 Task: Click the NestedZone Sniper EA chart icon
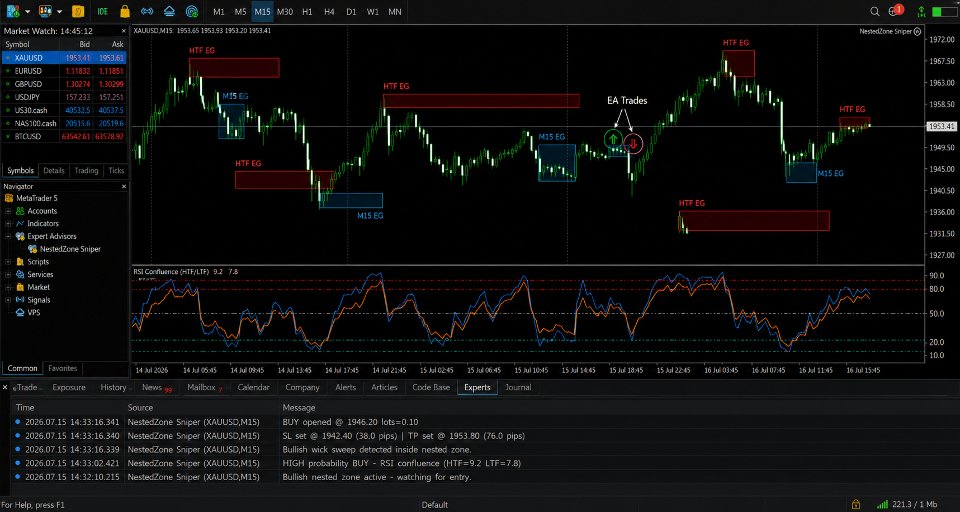click(917, 31)
